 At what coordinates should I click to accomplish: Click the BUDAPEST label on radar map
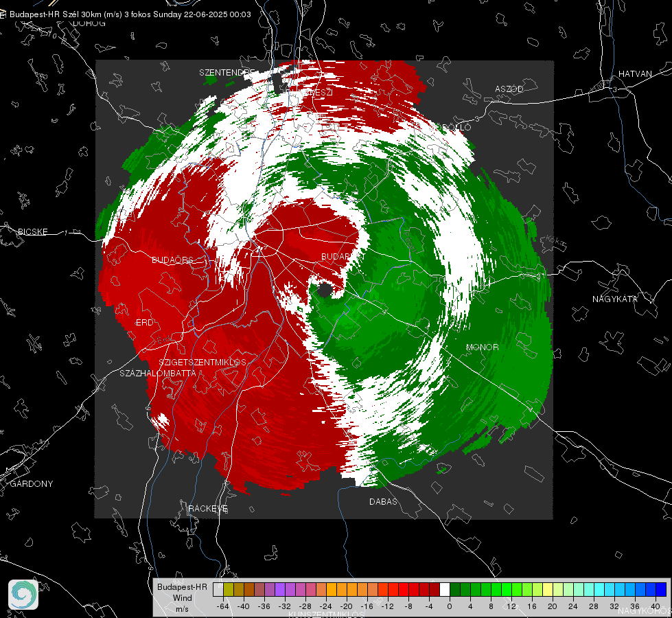click(342, 256)
